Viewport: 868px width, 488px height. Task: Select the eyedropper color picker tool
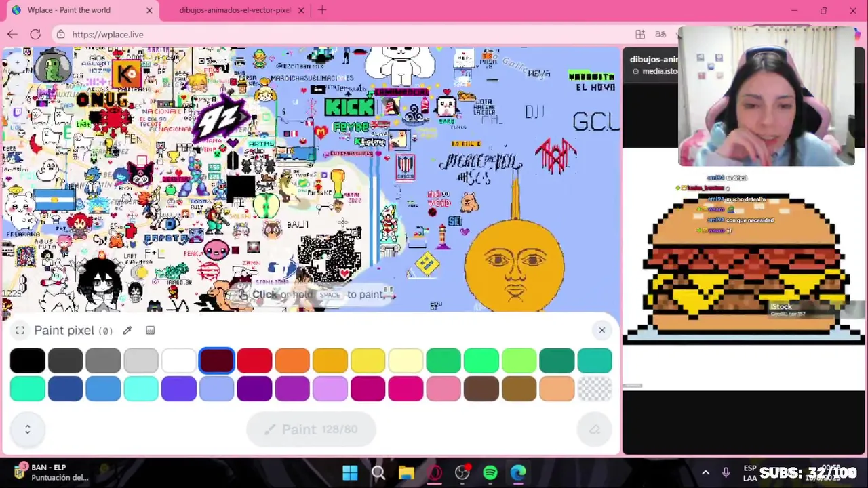coord(127,330)
